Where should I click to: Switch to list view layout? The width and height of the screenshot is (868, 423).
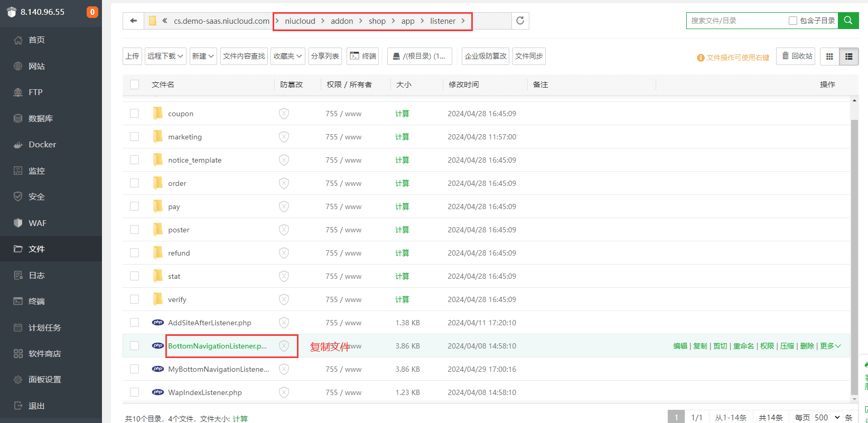(848, 57)
